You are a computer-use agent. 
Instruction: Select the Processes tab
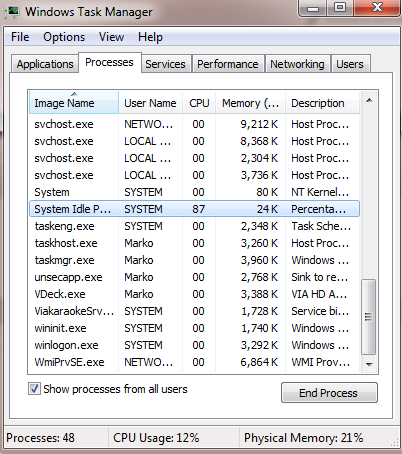pos(109,62)
